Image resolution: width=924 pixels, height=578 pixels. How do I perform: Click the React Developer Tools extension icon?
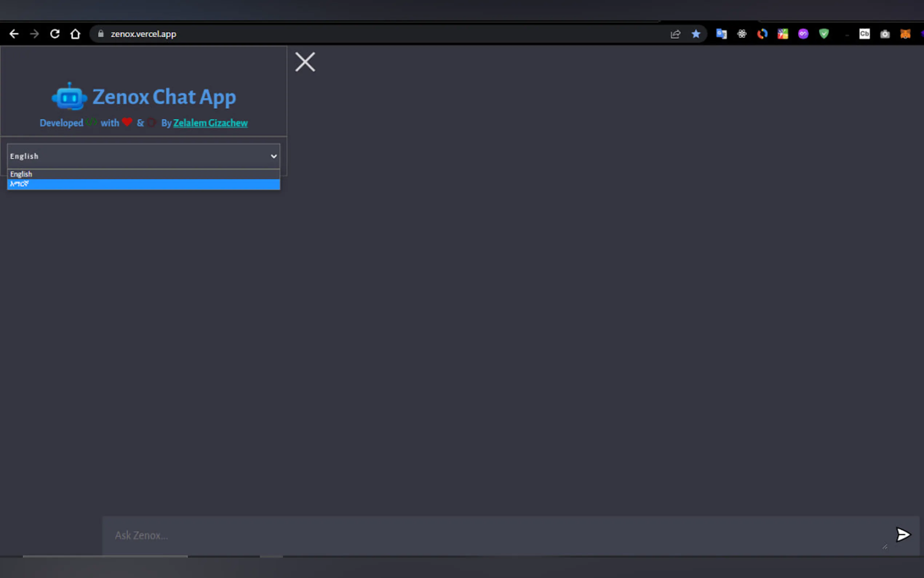(742, 34)
